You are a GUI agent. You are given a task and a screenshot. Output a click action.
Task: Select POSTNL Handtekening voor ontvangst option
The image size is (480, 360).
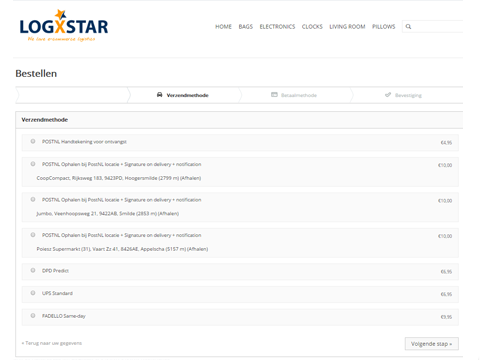(x=33, y=141)
